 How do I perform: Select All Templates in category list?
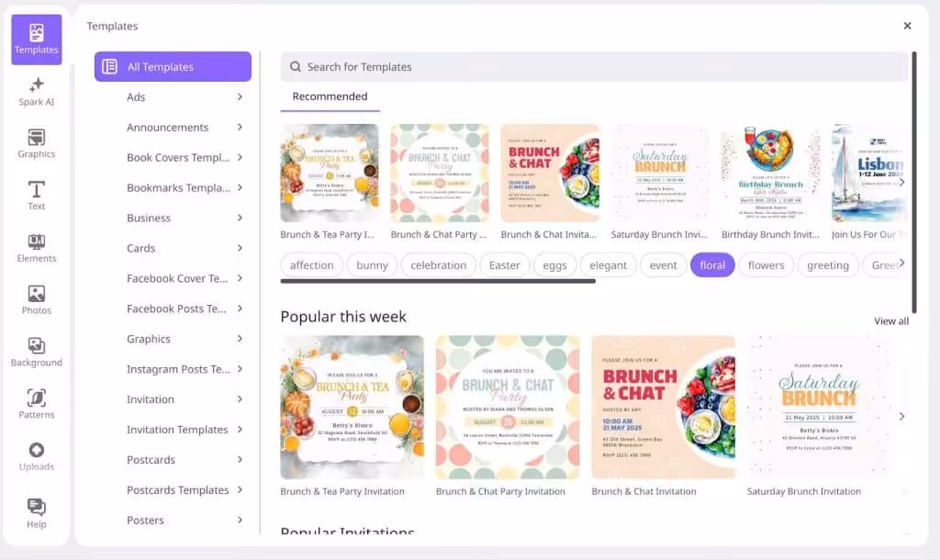[173, 67]
